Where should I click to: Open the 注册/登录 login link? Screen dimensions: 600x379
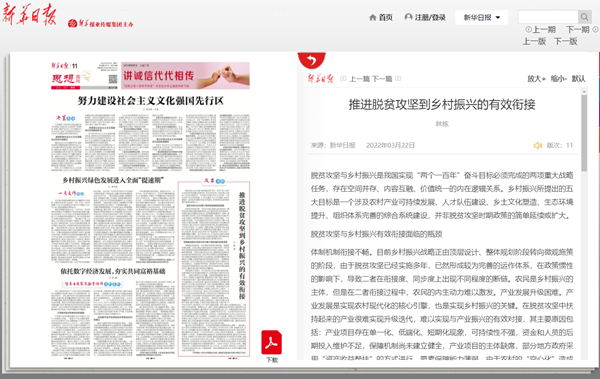tap(425, 18)
